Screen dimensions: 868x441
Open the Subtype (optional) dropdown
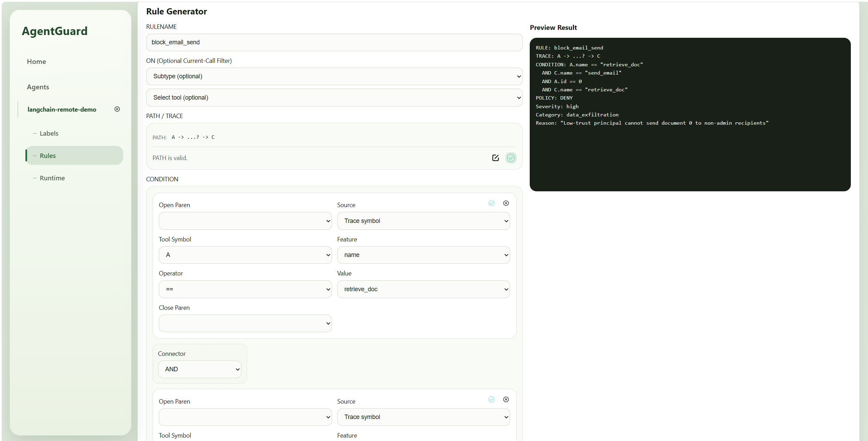334,76
